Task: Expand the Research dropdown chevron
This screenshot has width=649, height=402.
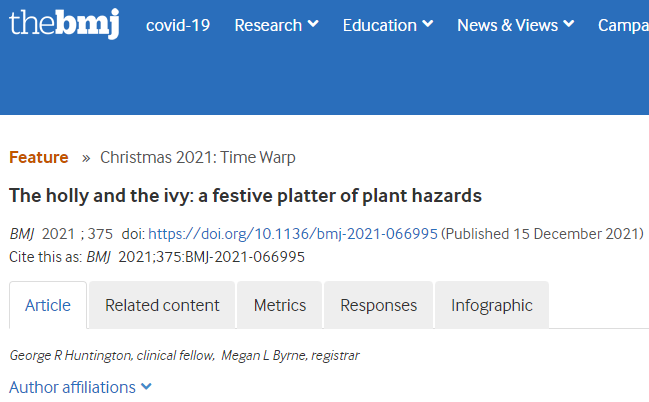Action: [x=313, y=24]
